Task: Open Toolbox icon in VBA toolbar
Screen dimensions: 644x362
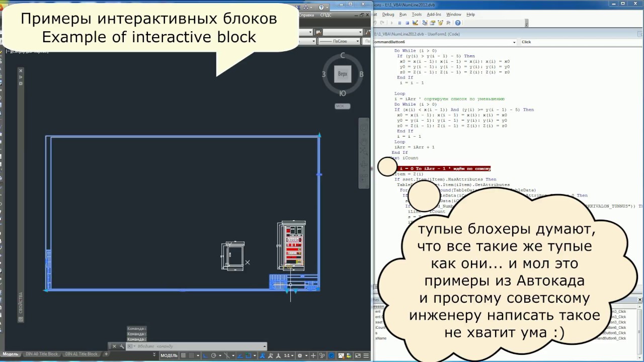Action: coord(448,23)
